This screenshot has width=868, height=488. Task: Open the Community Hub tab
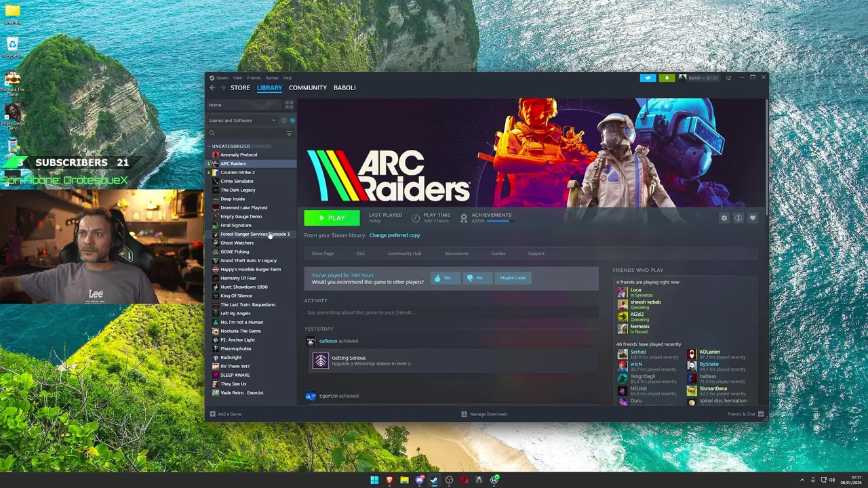point(404,253)
